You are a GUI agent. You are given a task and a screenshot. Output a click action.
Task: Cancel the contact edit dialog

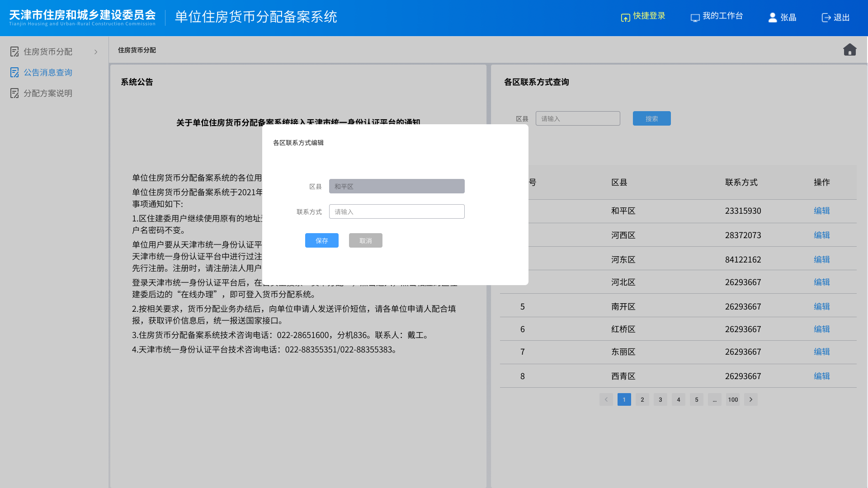(x=365, y=240)
